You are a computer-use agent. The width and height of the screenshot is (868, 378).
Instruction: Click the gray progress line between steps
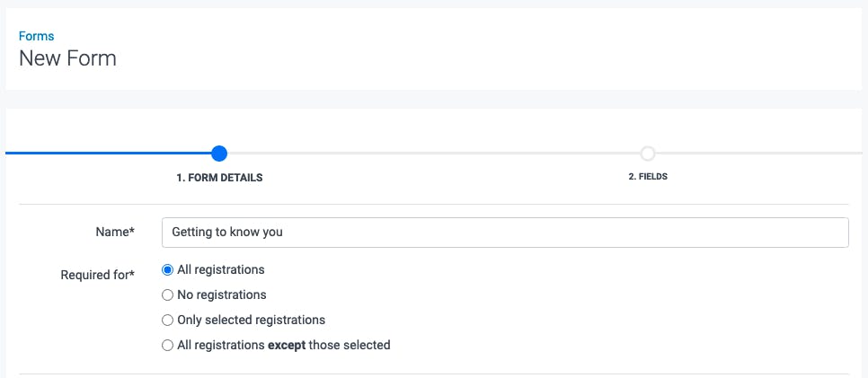(431, 154)
